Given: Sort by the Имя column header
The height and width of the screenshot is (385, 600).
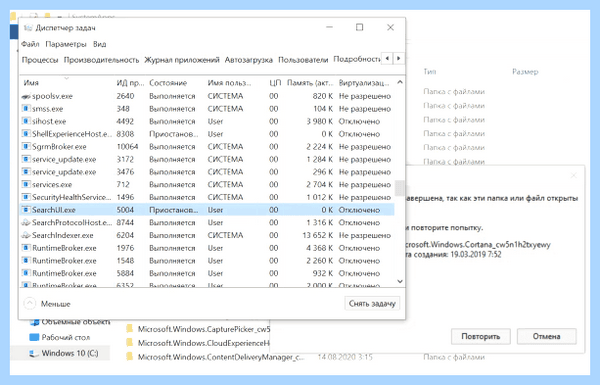Looking at the screenshot, I should [31, 83].
